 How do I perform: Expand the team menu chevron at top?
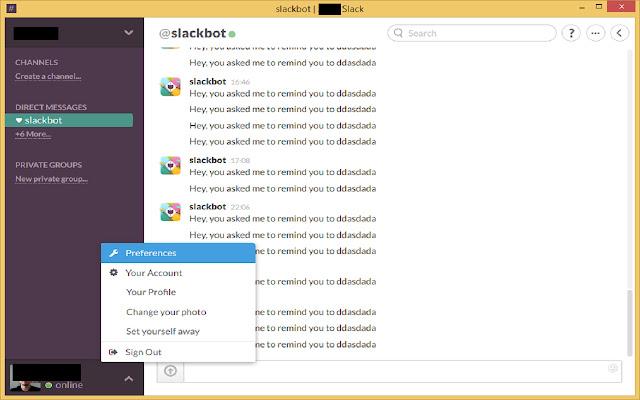[x=129, y=33]
